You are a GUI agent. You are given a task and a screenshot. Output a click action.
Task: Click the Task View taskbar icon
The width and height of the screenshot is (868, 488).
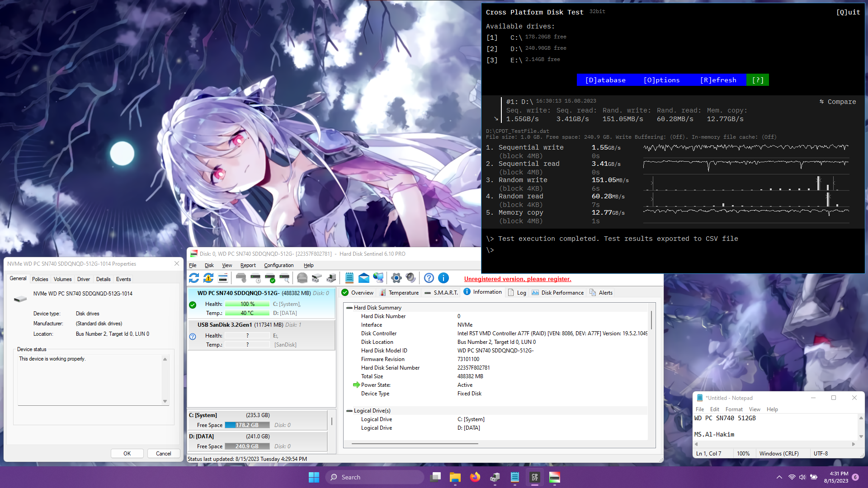[x=436, y=477]
